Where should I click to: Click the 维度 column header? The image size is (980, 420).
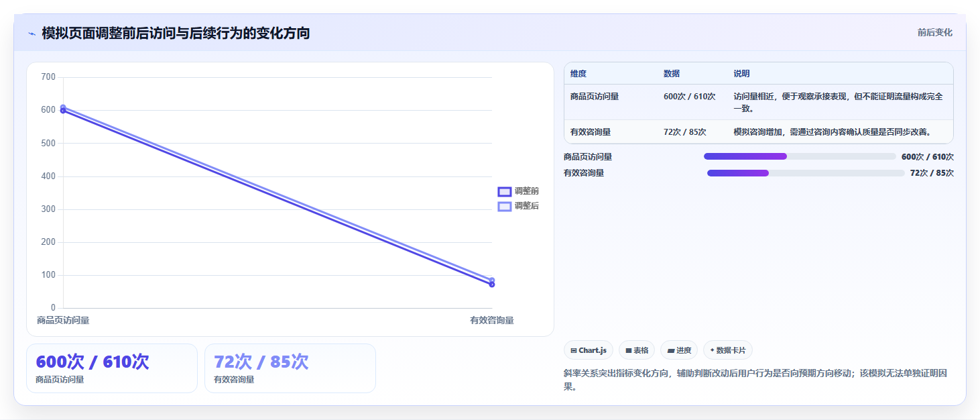pyautogui.click(x=578, y=74)
